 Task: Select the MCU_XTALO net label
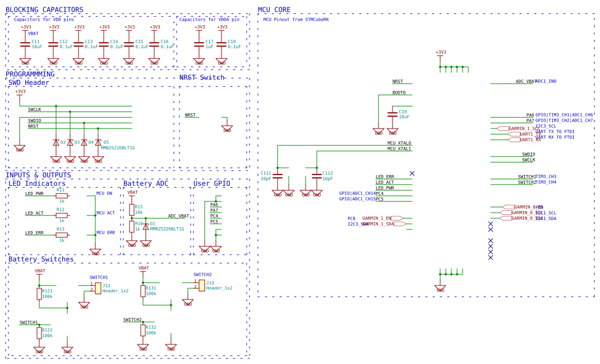399,143
